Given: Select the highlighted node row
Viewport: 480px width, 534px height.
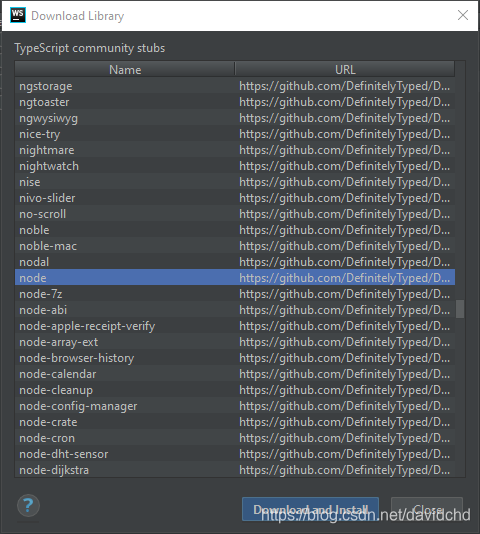Looking at the screenshot, I should point(235,278).
